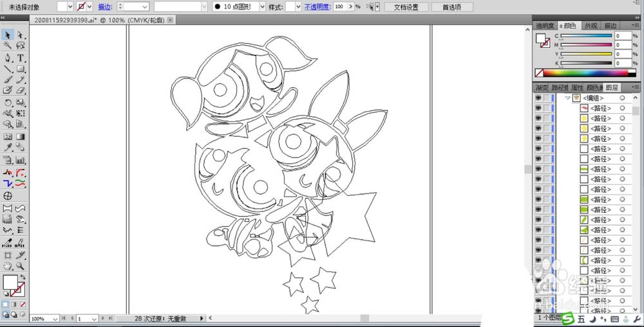This screenshot has height=327, width=644.
Task: Select the Scale tool
Action: 20,103
